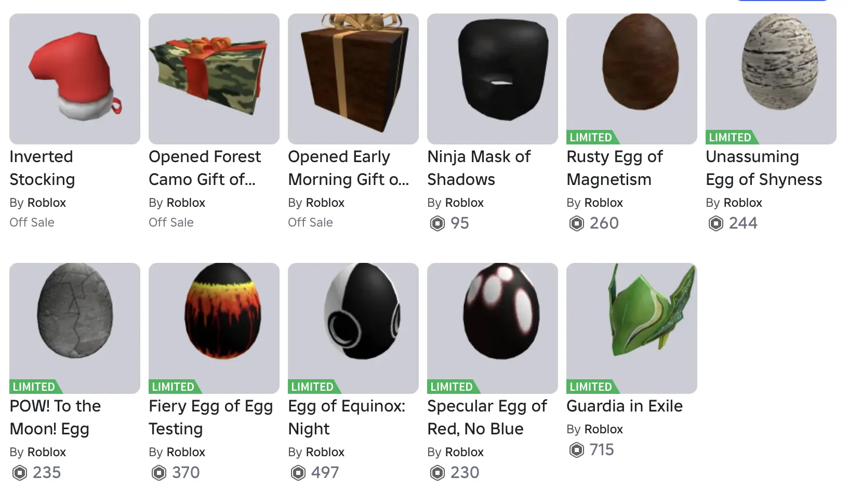Open the Guardia in Exile helmet image

pos(632,322)
